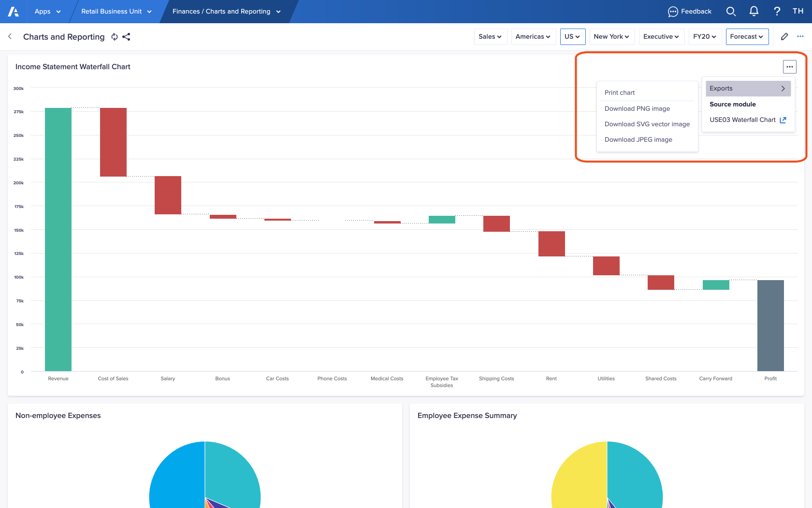
Task: Click the TH user avatar
Action: (x=798, y=11)
